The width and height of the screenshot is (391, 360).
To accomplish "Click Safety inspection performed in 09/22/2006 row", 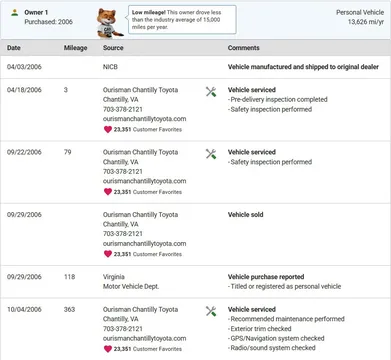I will coord(270,162).
